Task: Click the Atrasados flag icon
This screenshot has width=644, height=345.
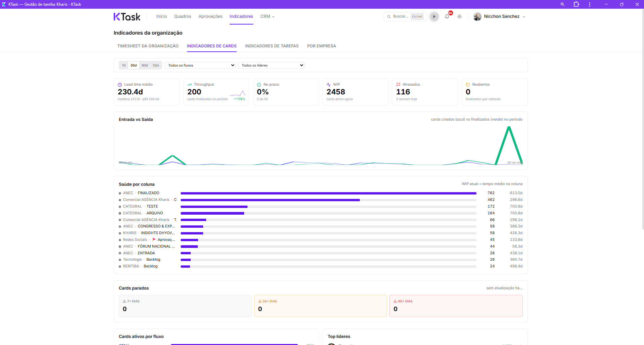Action: point(398,85)
